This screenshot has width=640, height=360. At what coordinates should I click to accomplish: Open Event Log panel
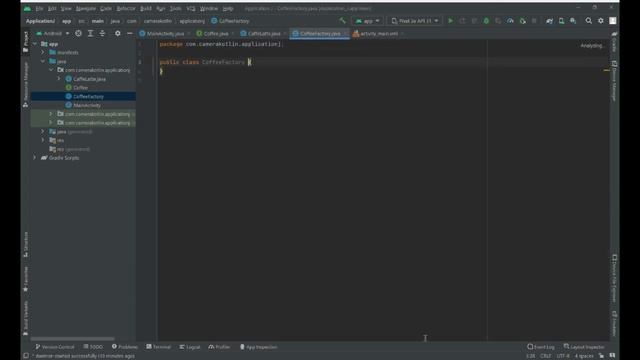coord(541,347)
